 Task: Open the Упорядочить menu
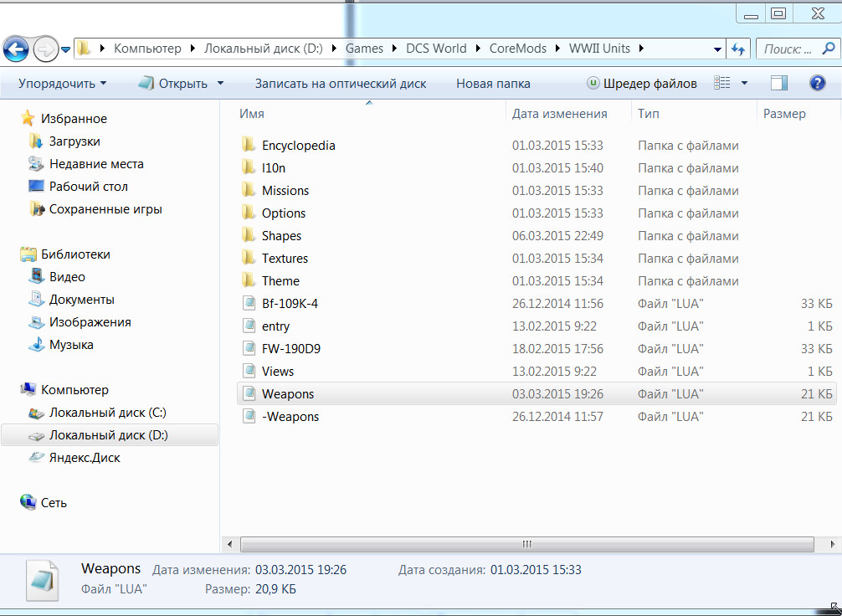point(62,84)
